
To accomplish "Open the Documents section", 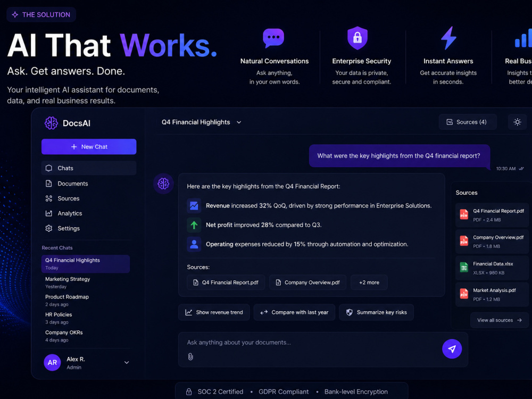I will coord(89,184).
